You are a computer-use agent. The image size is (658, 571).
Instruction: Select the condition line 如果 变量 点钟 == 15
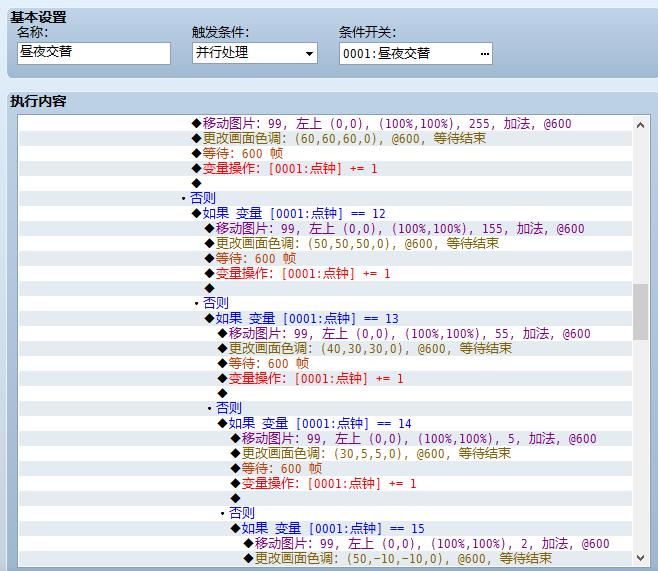(326, 528)
